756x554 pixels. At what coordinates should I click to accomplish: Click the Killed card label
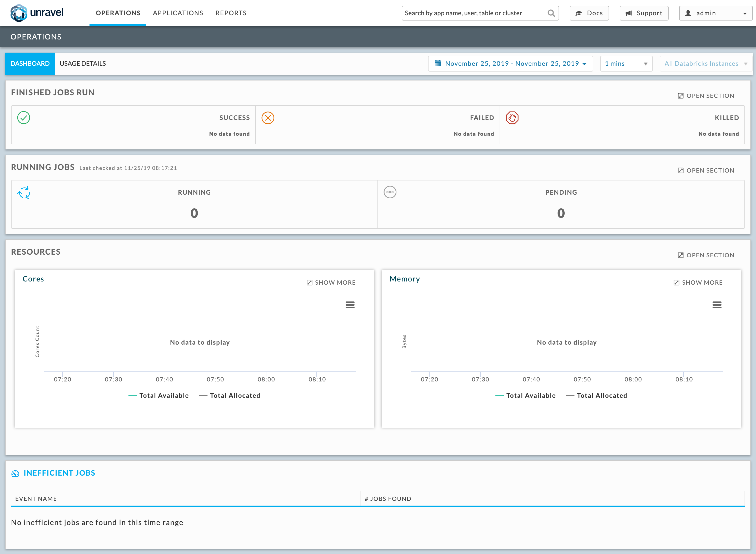point(727,118)
